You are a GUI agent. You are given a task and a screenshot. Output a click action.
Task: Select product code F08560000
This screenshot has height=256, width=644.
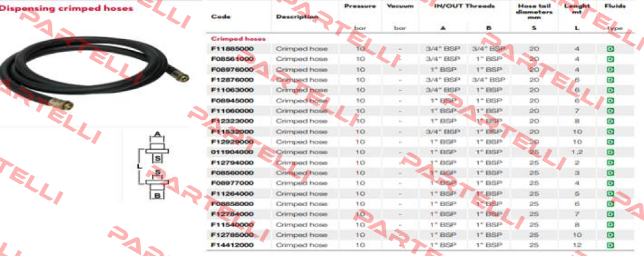[232, 173]
